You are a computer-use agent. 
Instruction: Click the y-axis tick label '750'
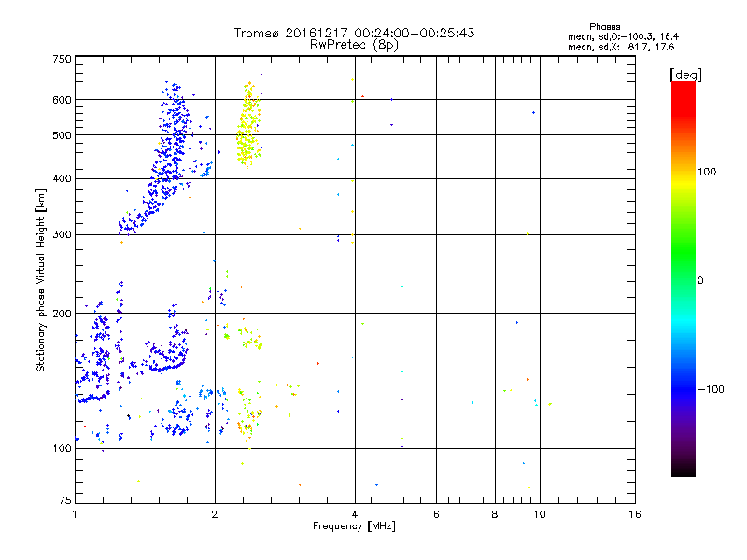point(62,59)
